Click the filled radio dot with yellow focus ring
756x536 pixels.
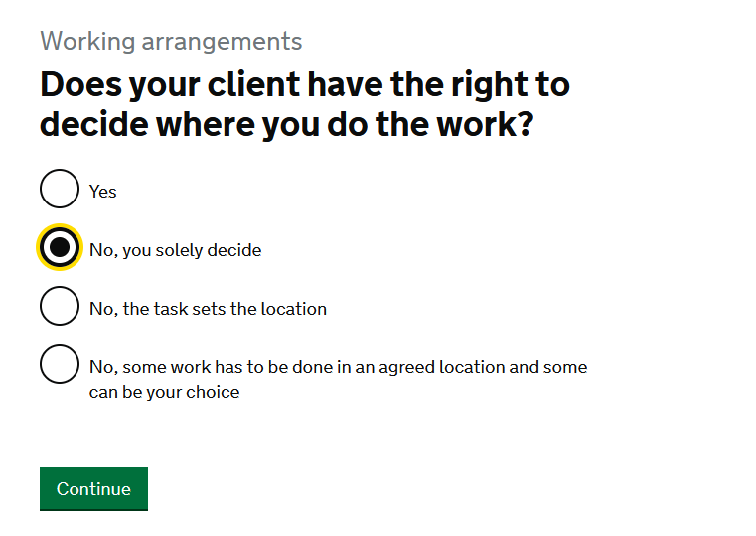pos(60,247)
